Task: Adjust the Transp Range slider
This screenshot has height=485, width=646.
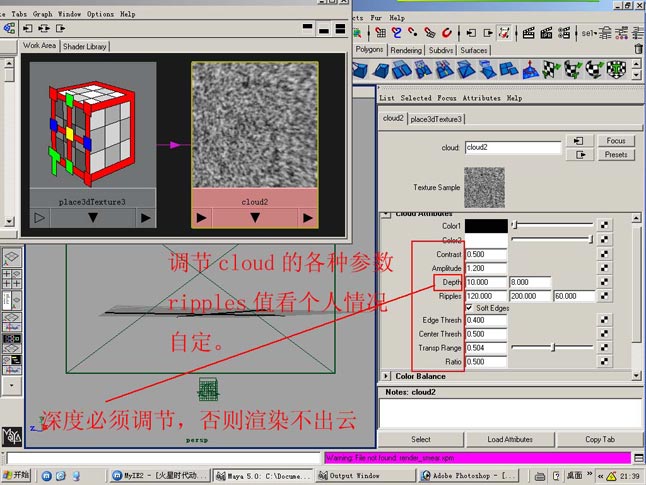Action: (552, 347)
